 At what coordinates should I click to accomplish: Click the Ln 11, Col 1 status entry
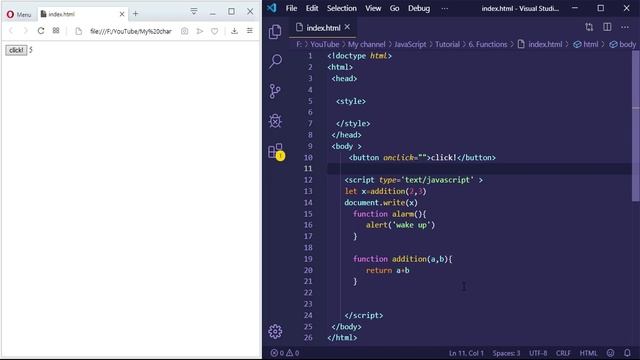[466, 353]
